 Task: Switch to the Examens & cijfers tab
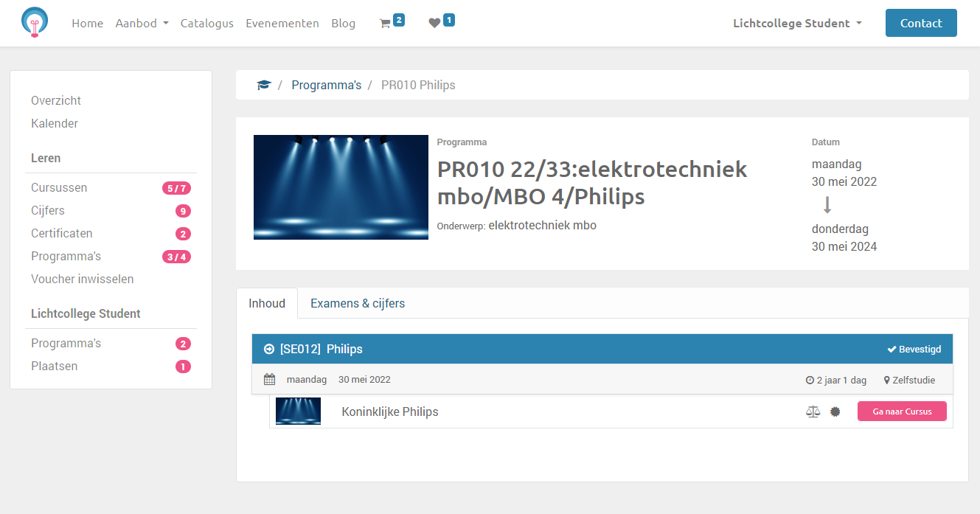click(357, 303)
